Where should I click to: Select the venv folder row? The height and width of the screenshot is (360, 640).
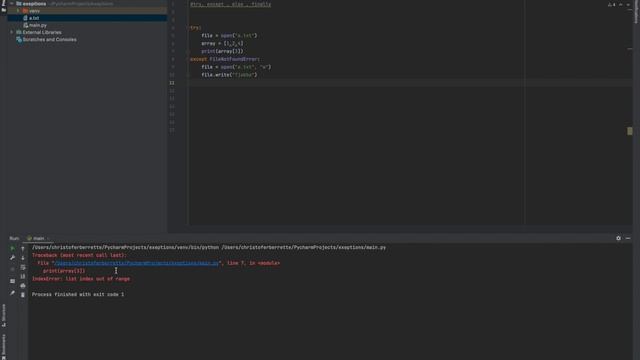87,11
